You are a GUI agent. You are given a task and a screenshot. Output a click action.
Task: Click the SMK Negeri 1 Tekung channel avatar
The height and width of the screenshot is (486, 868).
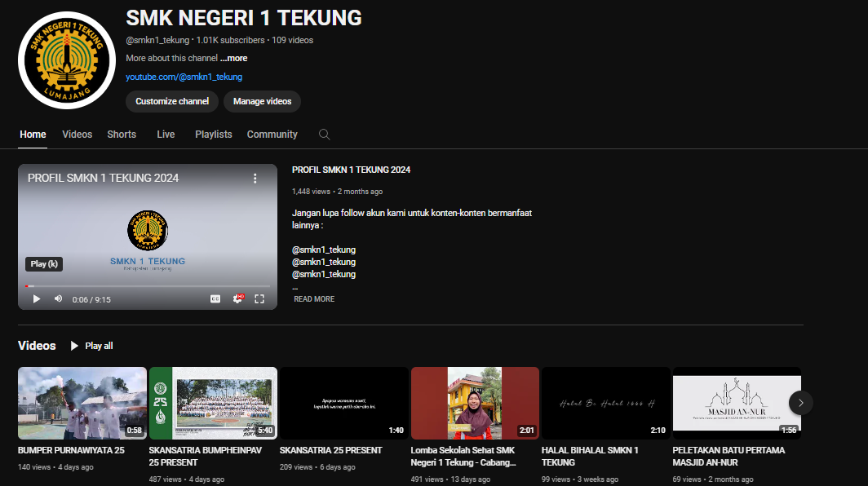tap(66, 60)
